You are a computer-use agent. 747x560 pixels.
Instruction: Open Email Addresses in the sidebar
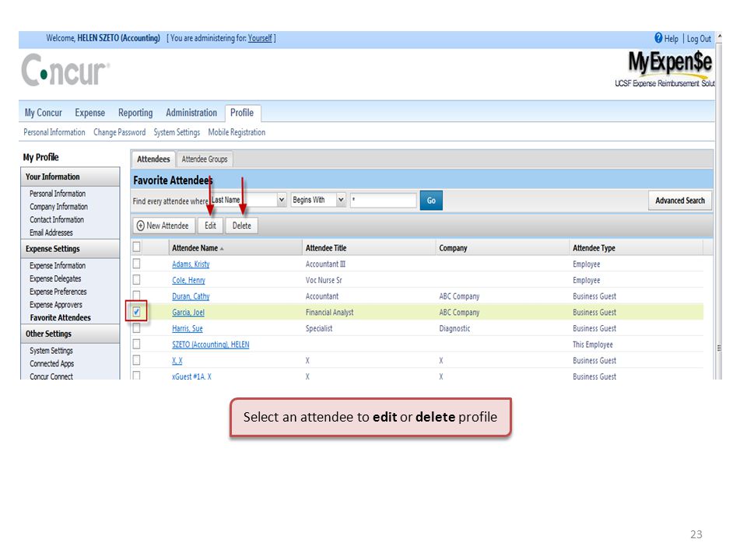(x=51, y=233)
